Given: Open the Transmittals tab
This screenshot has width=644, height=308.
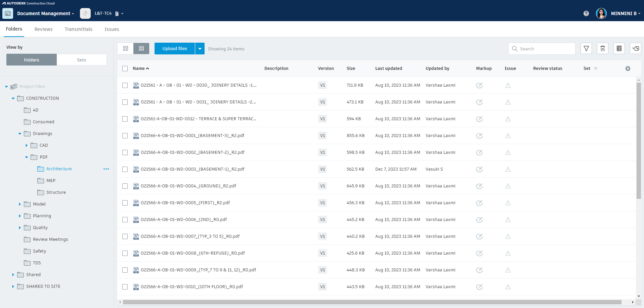Looking at the screenshot, I should pyautogui.click(x=78, y=29).
